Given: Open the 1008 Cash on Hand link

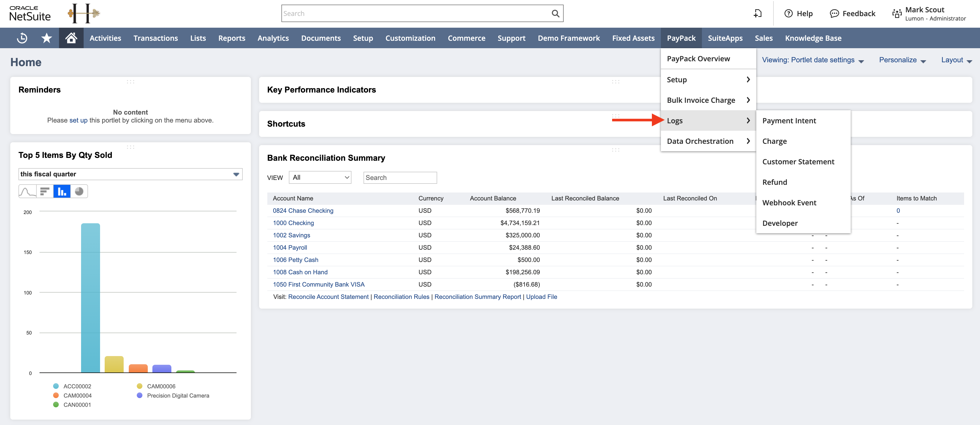Looking at the screenshot, I should (x=300, y=272).
